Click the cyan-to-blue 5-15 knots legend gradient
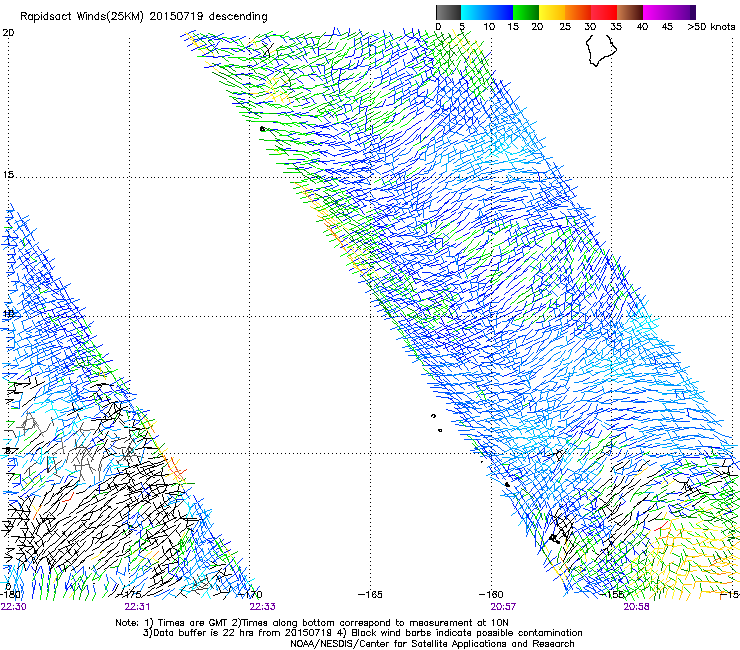The image size is (740, 650). coord(487,12)
